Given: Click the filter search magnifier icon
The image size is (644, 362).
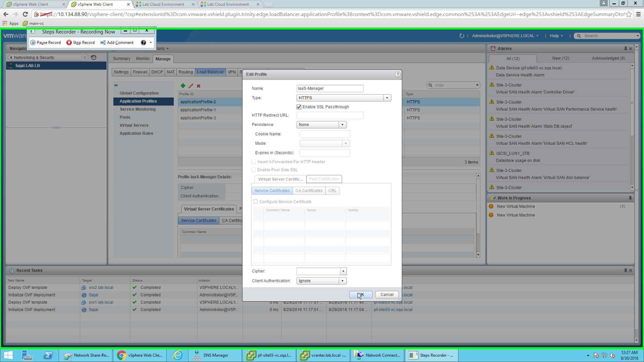Looking at the screenshot, I should tap(431, 85).
